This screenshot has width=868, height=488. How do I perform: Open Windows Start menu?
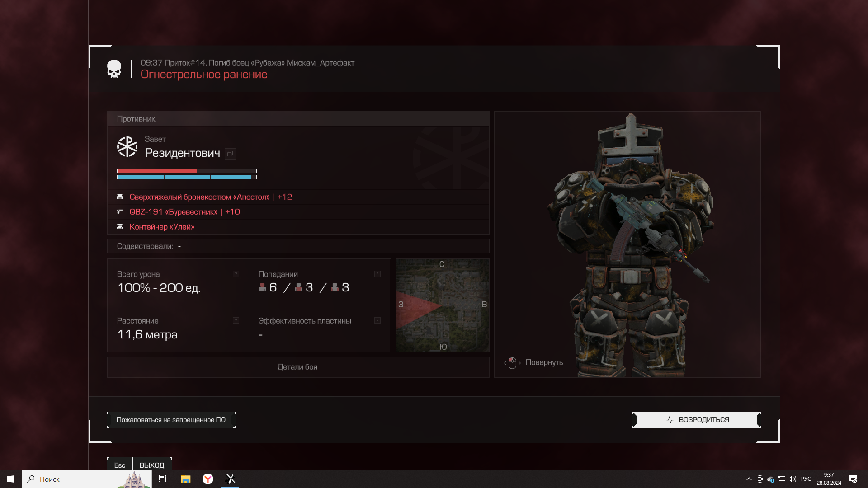coord(11,479)
